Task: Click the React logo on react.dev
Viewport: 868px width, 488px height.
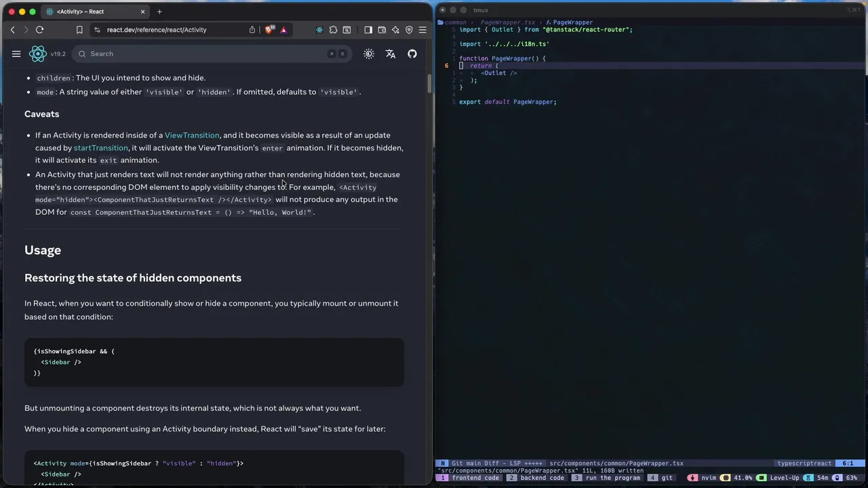Action: (38, 54)
